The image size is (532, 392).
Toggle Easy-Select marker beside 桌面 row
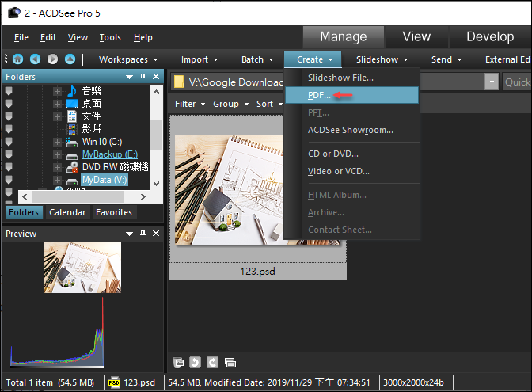pos(9,104)
